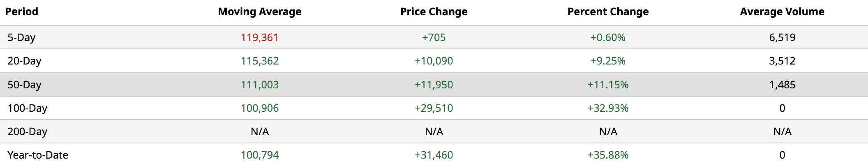This screenshot has height=166, width=868.
Task: Click the red 119,361 moving average value
Action: pyautogui.click(x=260, y=37)
